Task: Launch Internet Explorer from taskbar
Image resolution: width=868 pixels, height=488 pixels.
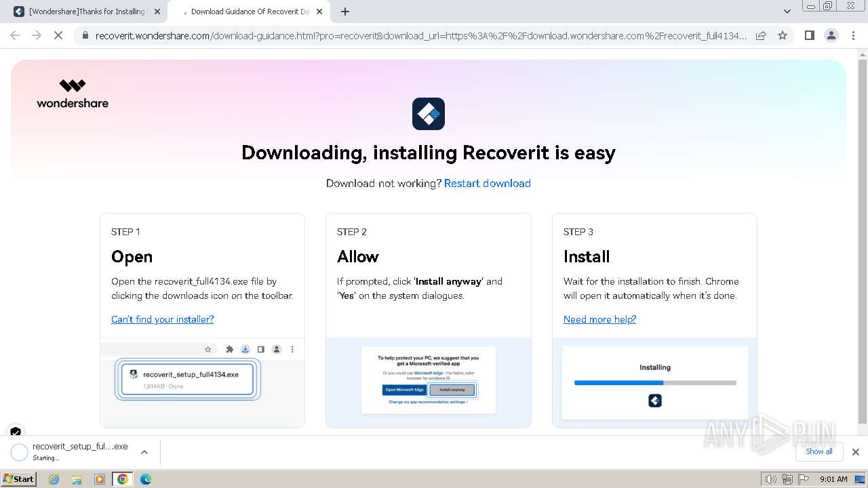Action: pyautogui.click(x=54, y=479)
